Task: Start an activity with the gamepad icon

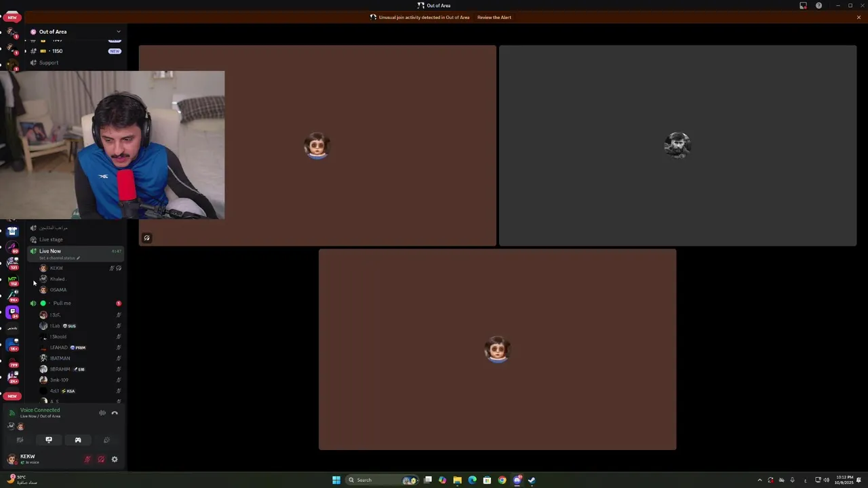Action: [78, 440]
